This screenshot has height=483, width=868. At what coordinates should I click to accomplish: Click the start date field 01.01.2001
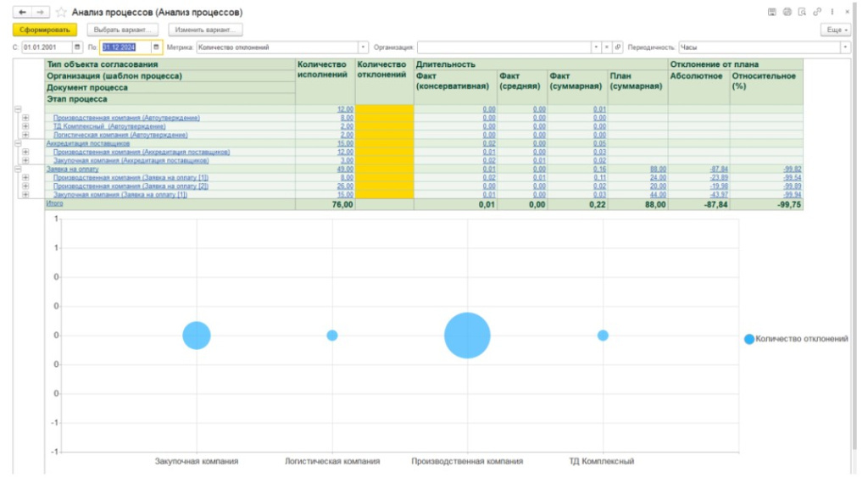coord(47,47)
